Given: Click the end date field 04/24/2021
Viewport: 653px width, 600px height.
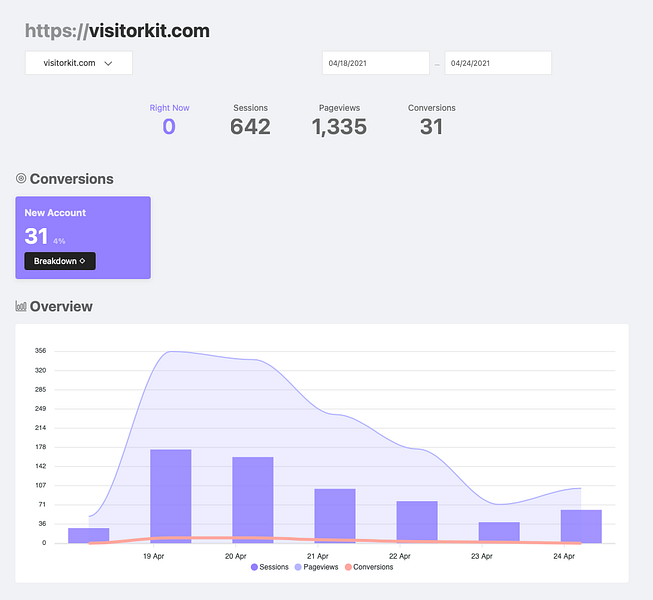Looking at the screenshot, I should coord(498,63).
